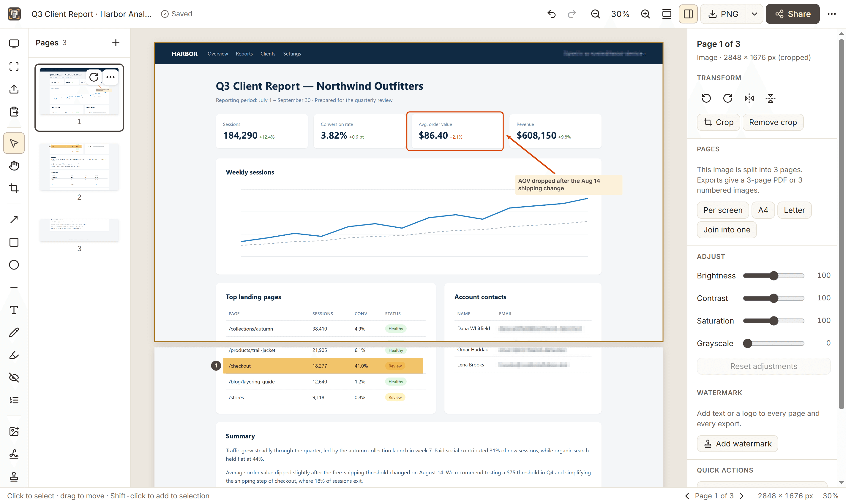Viewport: 846px width, 504px height.
Task: Choose the region capture tool
Action: tap(14, 66)
